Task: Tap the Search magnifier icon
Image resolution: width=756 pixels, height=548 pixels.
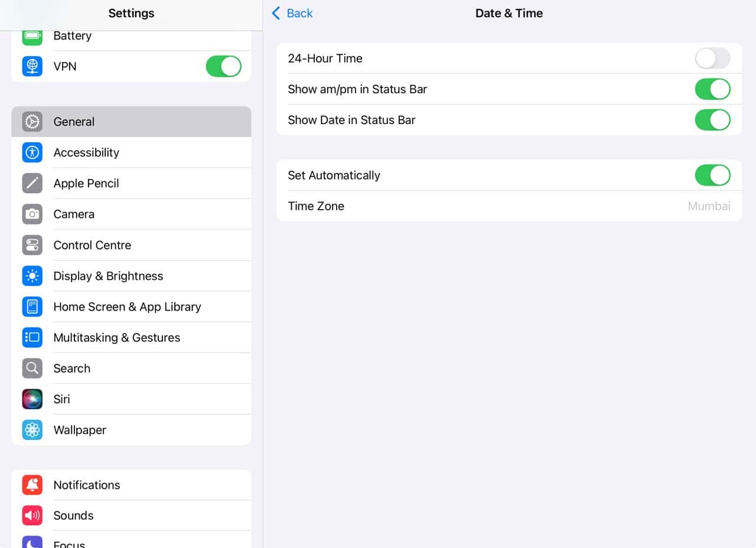Action: [x=32, y=368]
